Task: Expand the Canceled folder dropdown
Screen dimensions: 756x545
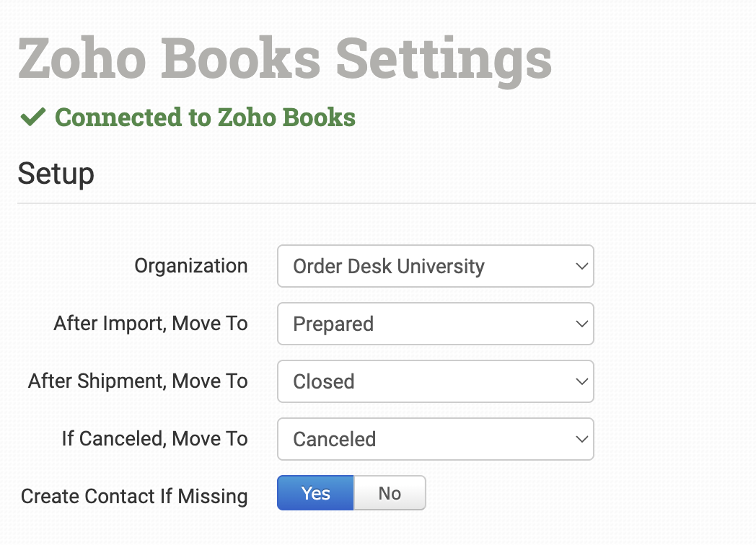Action: point(434,439)
